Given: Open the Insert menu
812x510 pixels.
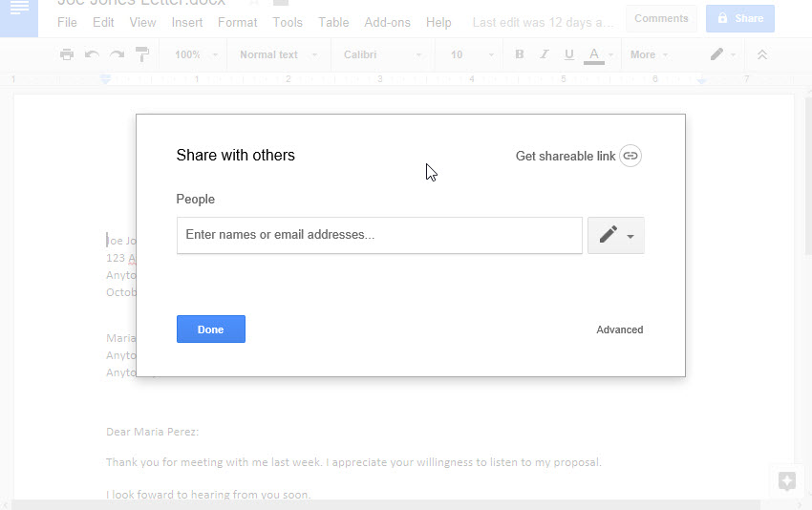Looking at the screenshot, I should [187, 22].
